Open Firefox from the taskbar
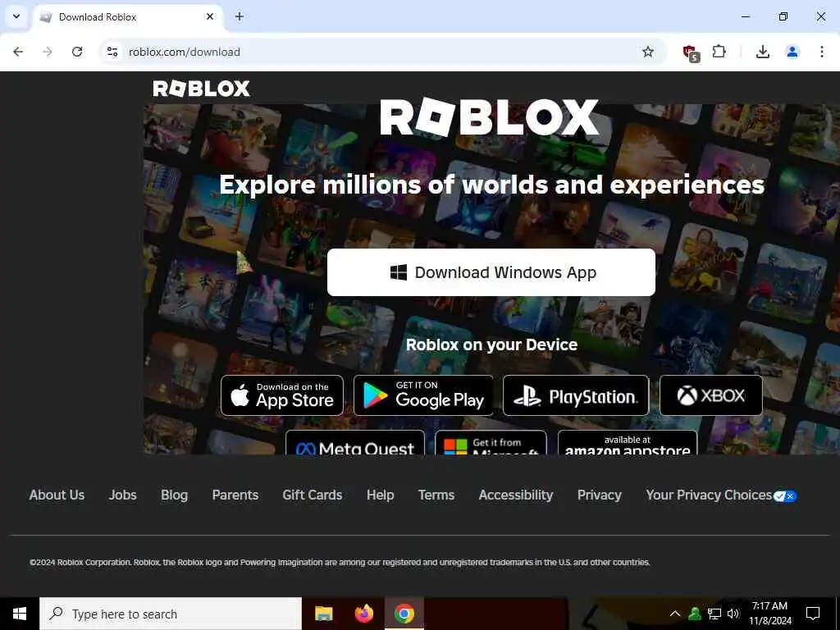 click(364, 614)
